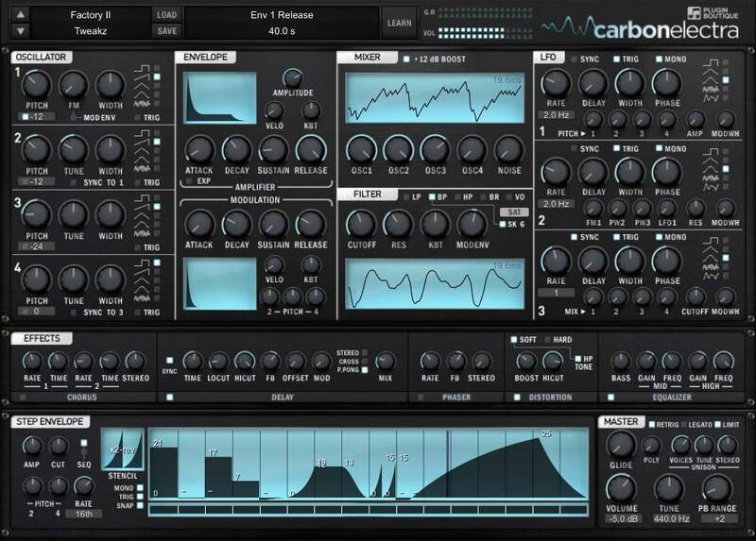
Task: Select the LP filter type
Action: [x=407, y=196]
